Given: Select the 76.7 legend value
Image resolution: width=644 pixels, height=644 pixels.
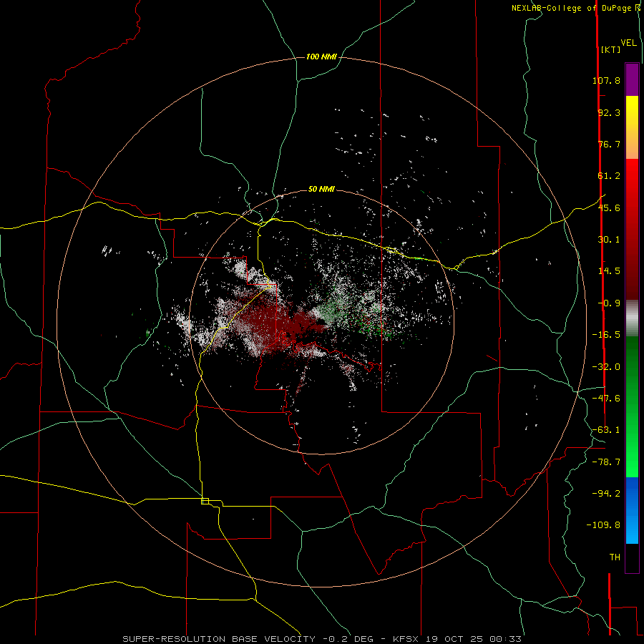Looking at the screenshot, I should (x=609, y=144).
